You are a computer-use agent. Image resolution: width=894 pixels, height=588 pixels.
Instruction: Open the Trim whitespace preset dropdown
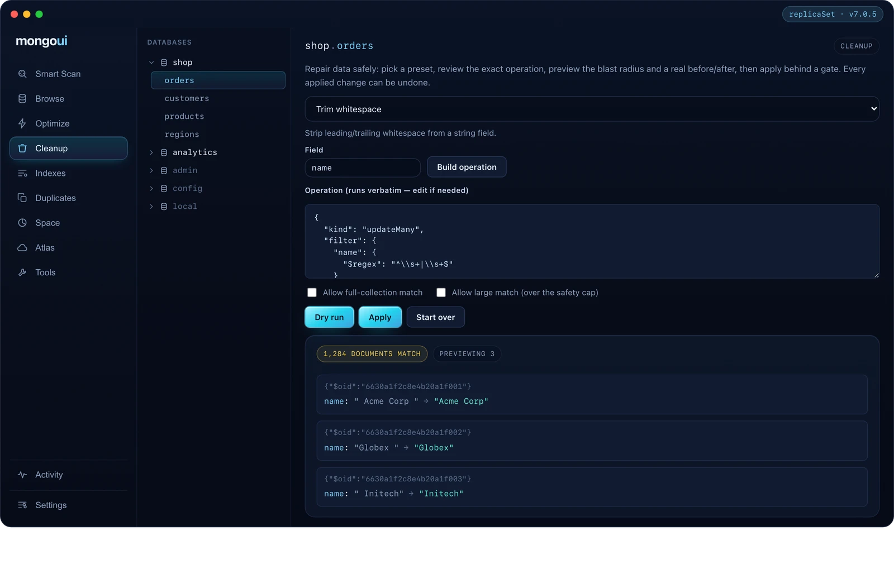[x=592, y=109]
